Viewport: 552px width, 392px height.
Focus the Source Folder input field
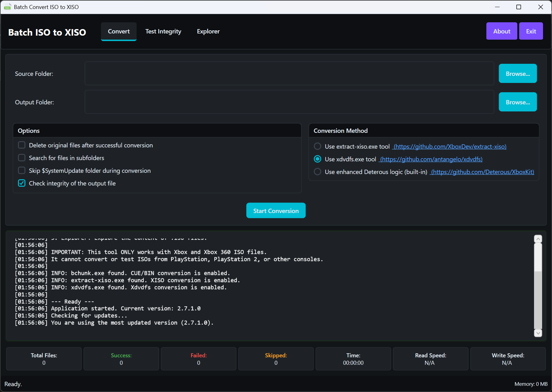pyautogui.click(x=289, y=73)
